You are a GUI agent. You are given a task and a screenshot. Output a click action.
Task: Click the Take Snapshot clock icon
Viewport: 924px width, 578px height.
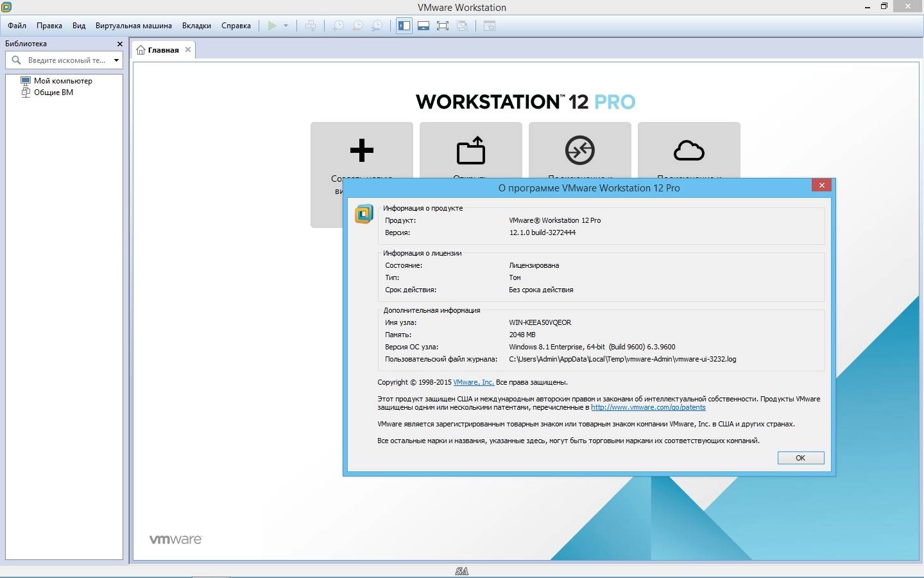(x=338, y=26)
